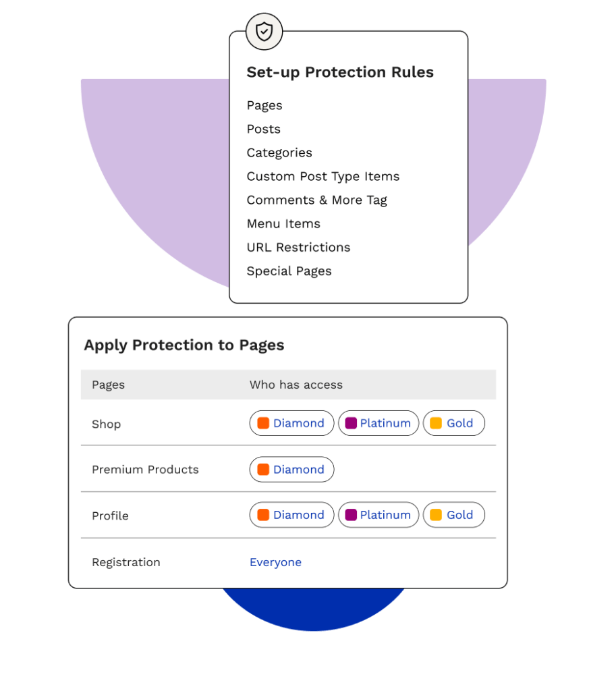Click Platinum tag in Profile row
This screenshot has height=691, width=616.
(x=379, y=515)
